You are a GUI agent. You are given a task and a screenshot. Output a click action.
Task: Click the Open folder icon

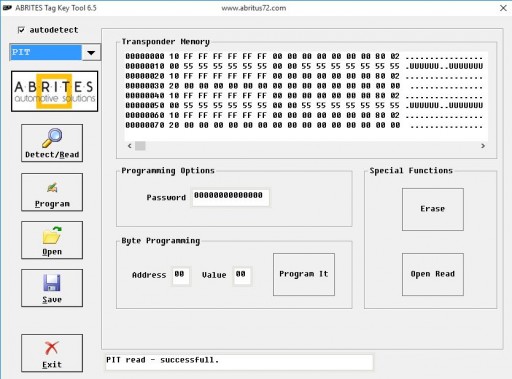(52, 235)
